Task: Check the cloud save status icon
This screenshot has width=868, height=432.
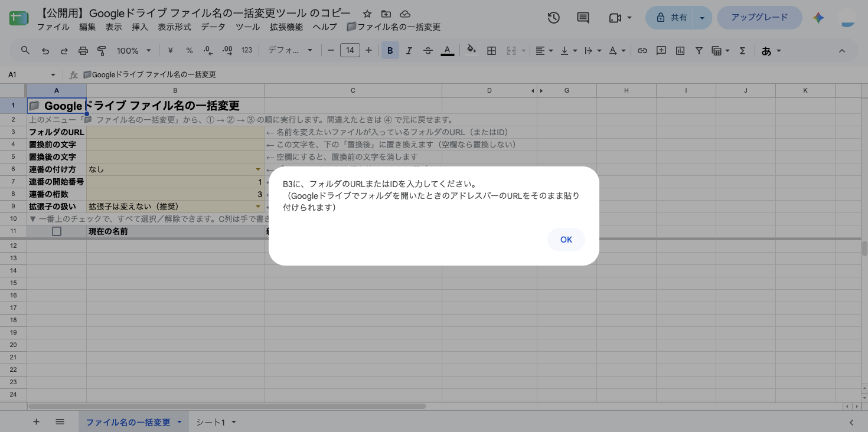Action: click(404, 14)
